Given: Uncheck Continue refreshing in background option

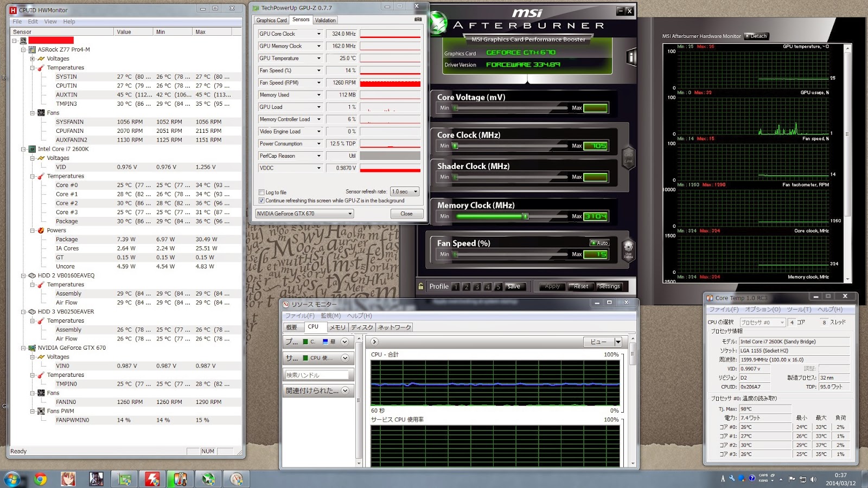Looking at the screenshot, I should click(x=262, y=201).
